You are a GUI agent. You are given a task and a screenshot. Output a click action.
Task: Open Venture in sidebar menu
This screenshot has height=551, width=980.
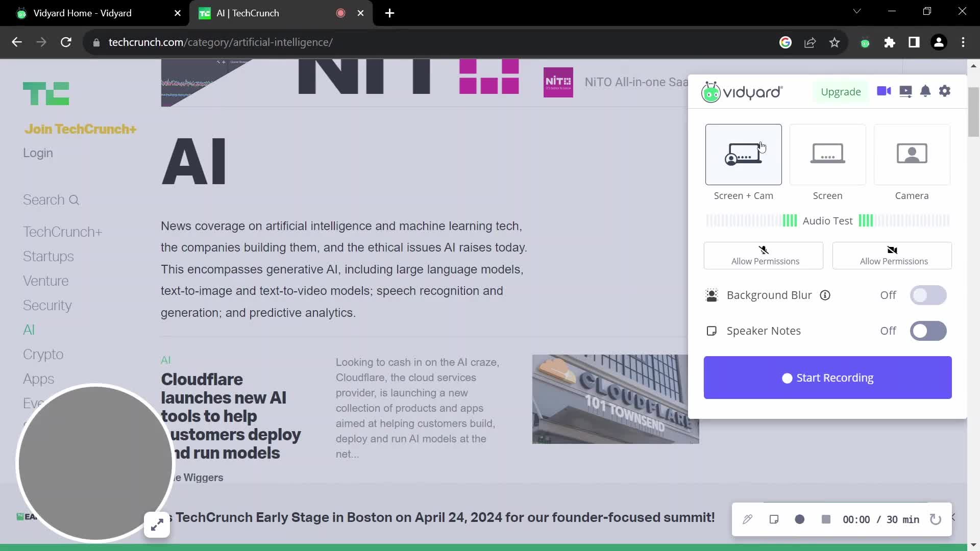45,281
